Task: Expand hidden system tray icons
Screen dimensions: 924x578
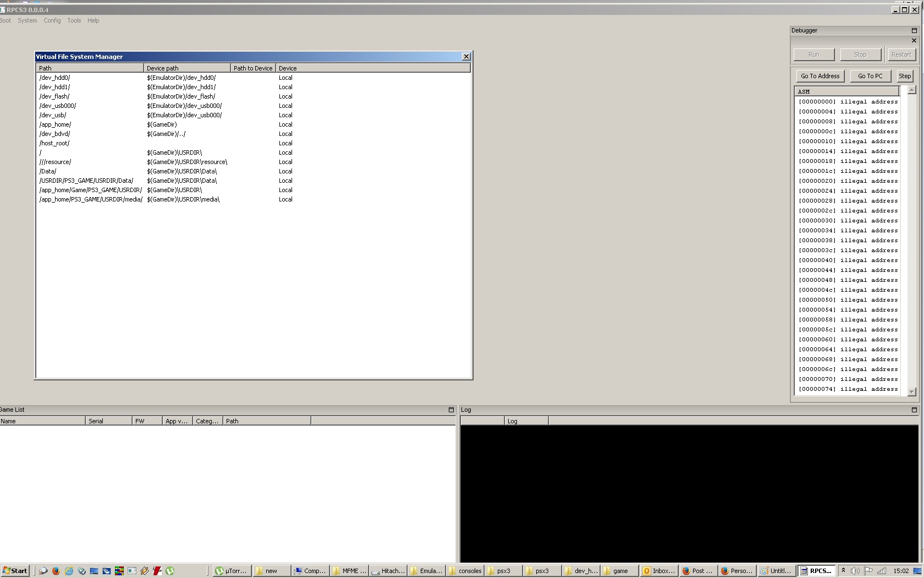Action: (x=843, y=571)
